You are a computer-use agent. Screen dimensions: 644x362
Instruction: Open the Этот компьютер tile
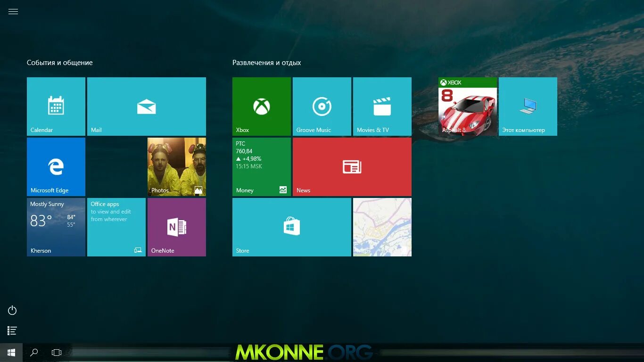pos(528,107)
